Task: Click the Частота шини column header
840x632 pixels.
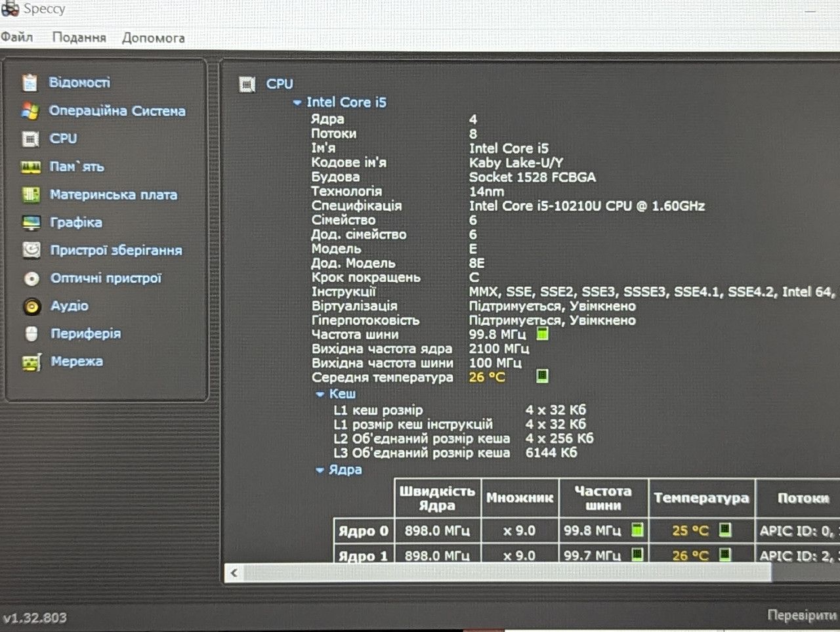Action: pyautogui.click(x=603, y=498)
